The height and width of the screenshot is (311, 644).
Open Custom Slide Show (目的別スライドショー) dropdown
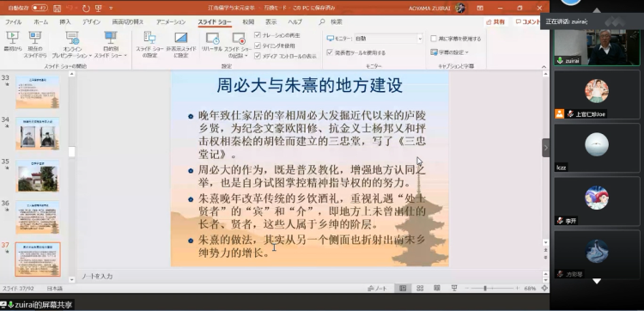click(111, 46)
